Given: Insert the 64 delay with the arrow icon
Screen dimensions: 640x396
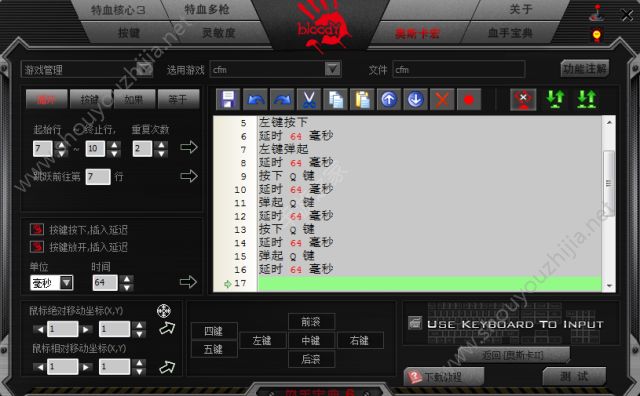Looking at the screenshot, I should click(188, 282).
